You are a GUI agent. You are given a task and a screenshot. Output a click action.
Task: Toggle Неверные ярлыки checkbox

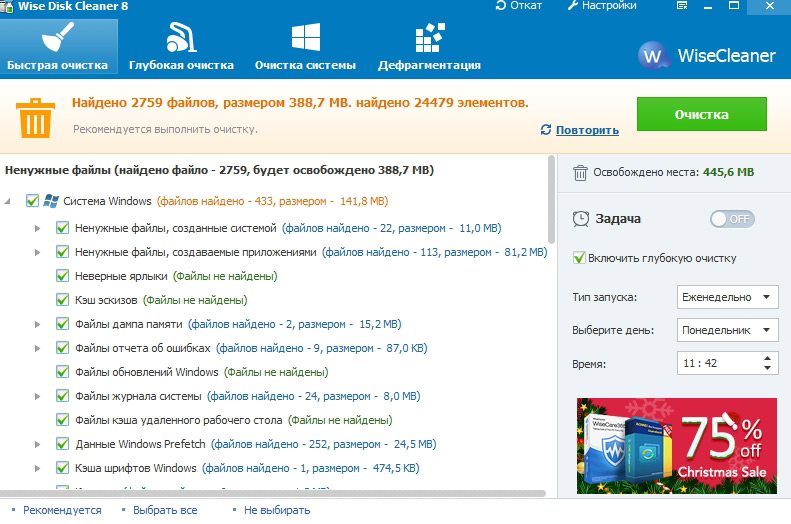[x=63, y=276]
